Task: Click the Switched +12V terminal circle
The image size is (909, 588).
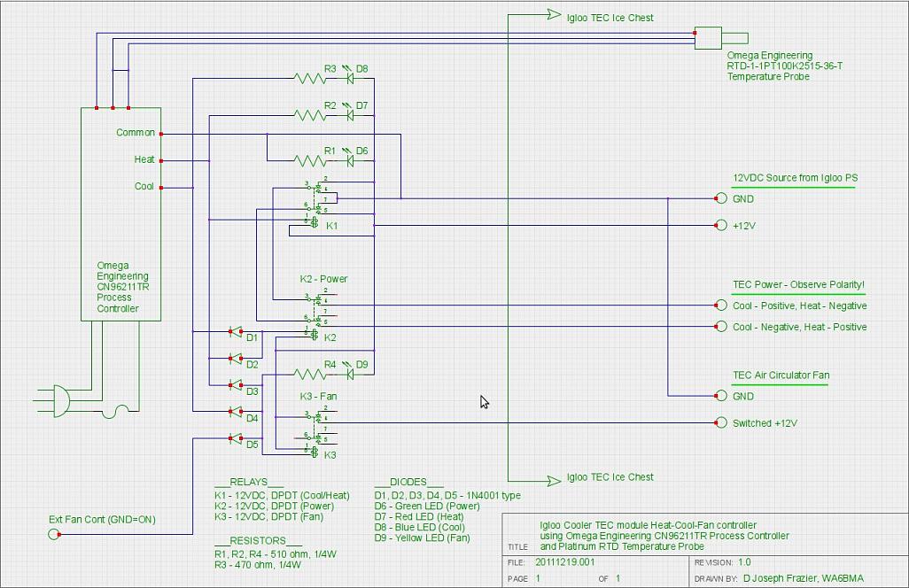Action: 721,423
